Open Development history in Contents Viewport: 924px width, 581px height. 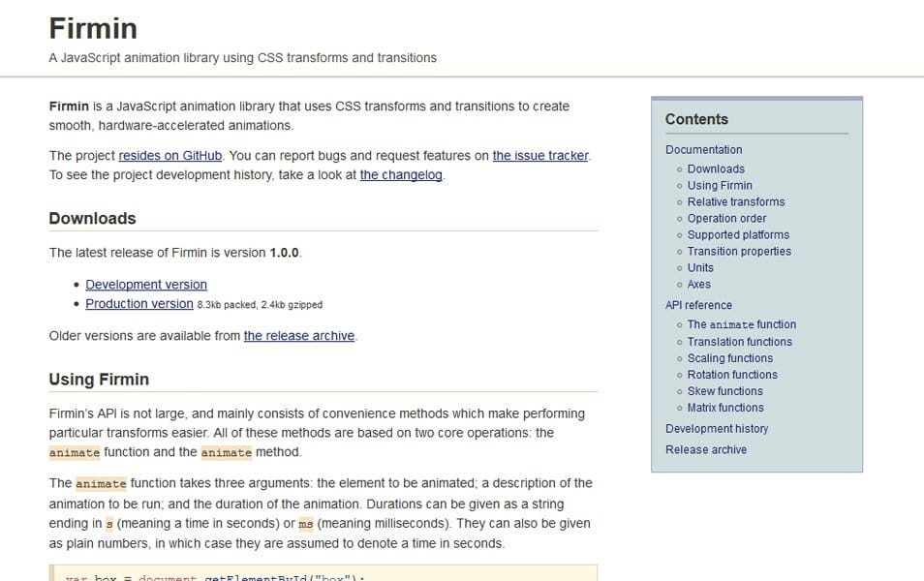717,429
